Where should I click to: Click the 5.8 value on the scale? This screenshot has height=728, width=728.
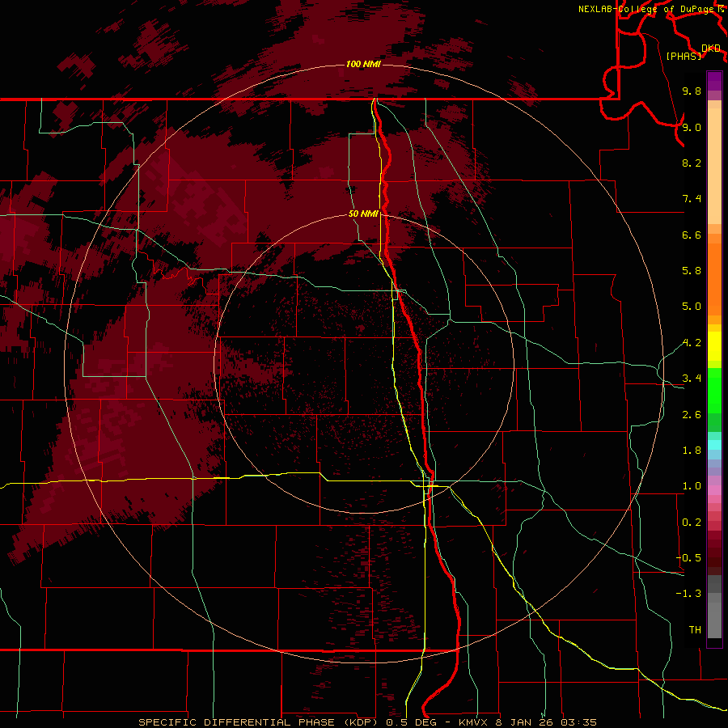pos(692,271)
